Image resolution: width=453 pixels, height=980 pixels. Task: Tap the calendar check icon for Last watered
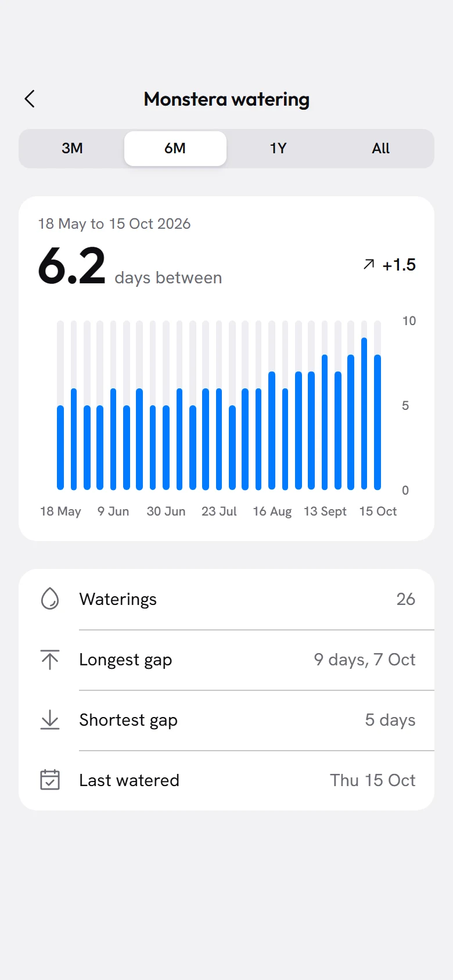coord(50,780)
